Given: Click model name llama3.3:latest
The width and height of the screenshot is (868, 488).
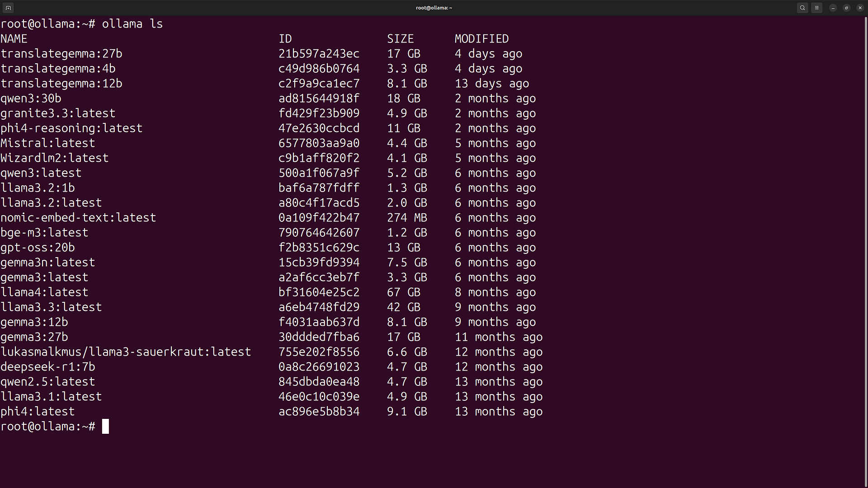Looking at the screenshot, I should pyautogui.click(x=51, y=307).
